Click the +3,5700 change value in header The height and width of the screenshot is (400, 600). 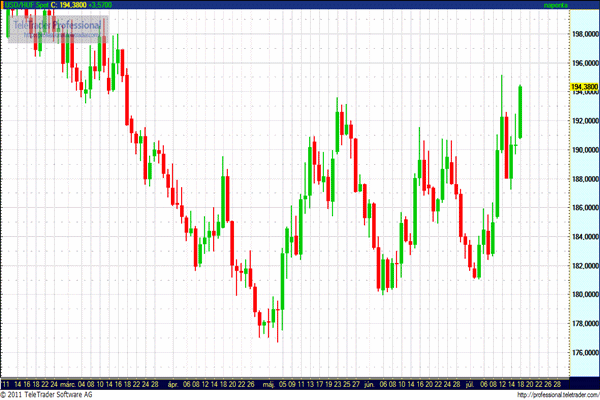coord(100,5)
